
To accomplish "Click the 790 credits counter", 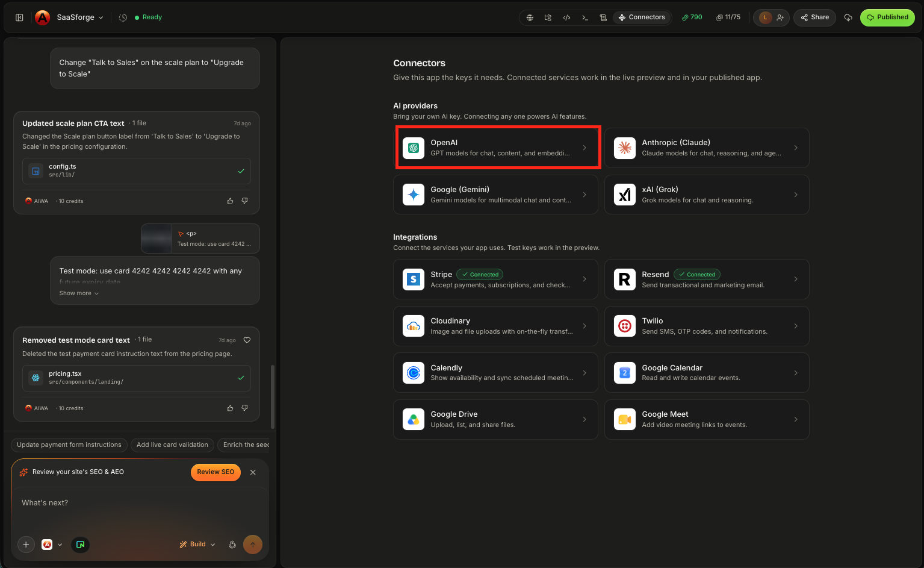I will tap(692, 17).
